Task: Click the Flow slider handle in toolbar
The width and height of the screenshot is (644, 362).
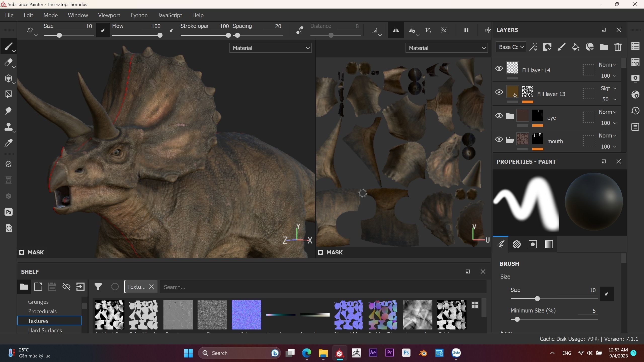Action: click(160, 35)
